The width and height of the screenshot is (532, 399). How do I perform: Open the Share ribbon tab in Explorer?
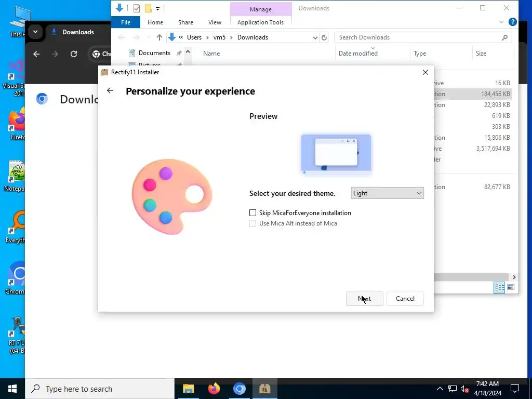(x=185, y=22)
